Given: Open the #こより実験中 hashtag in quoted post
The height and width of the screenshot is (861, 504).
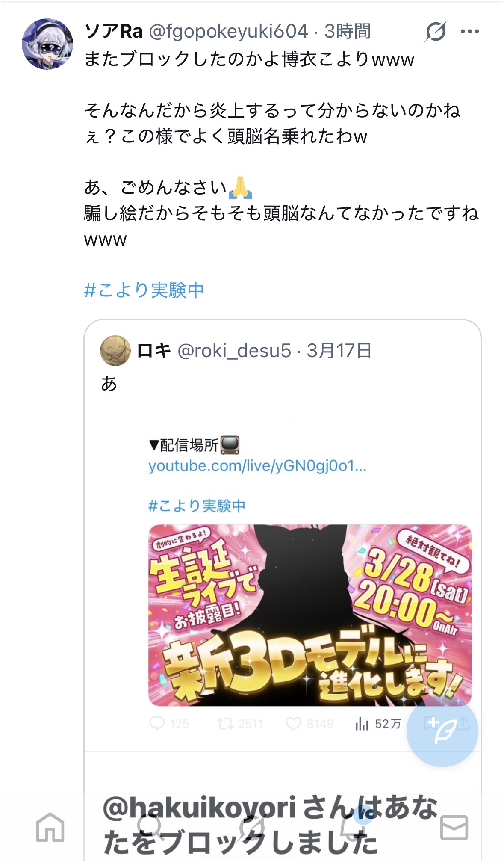Looking at the screenshot, I should coord(197,506).
